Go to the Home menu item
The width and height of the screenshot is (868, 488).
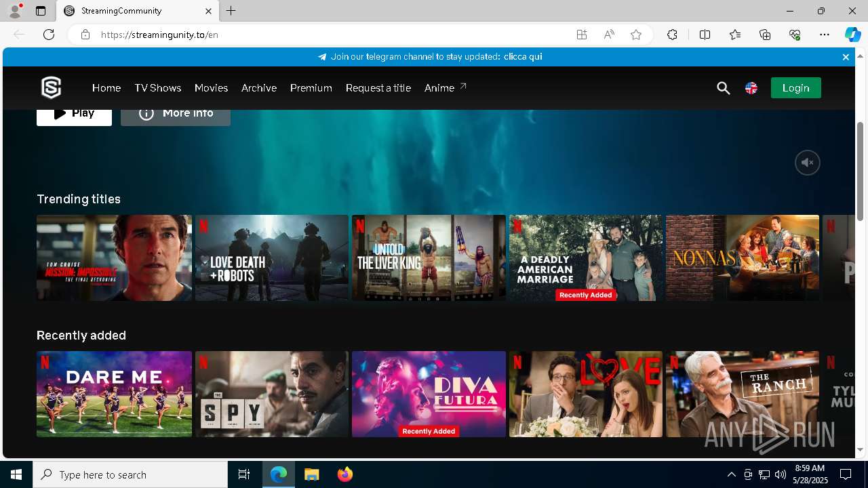click(106, 88)
